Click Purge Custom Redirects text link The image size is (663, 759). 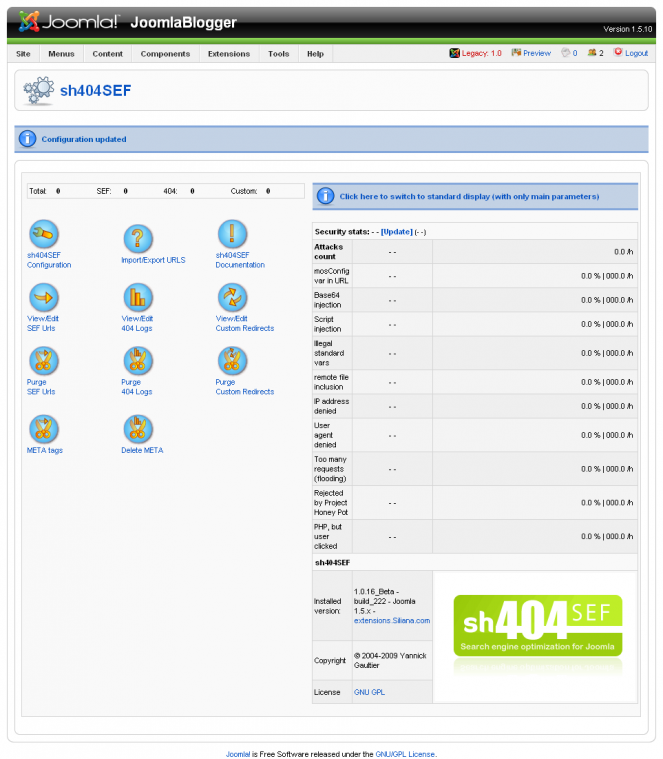pos(245,387)
